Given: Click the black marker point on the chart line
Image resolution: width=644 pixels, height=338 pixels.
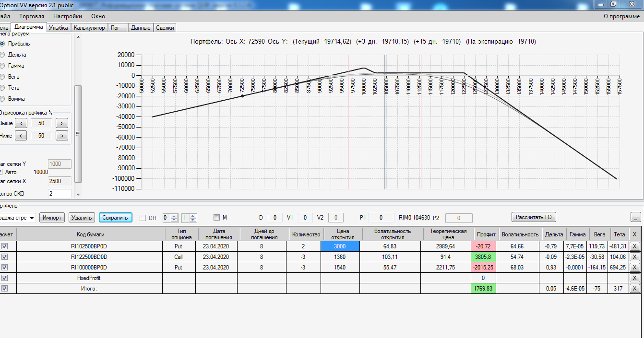Looking at the screenshot, I should [x=242, y=96].
